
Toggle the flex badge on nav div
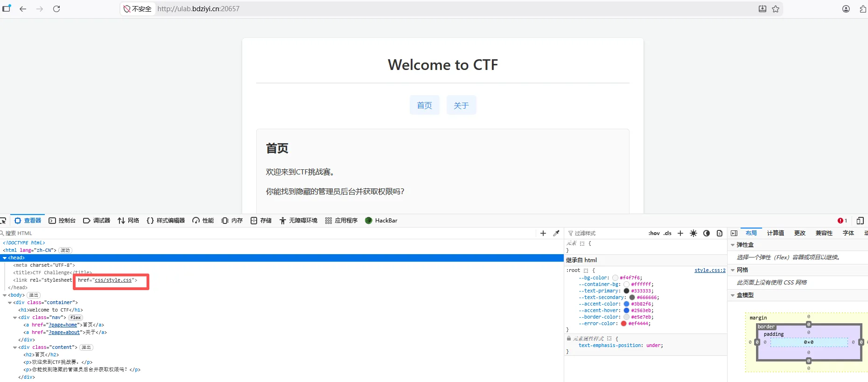pyautogui.click(x=76, y=318)
